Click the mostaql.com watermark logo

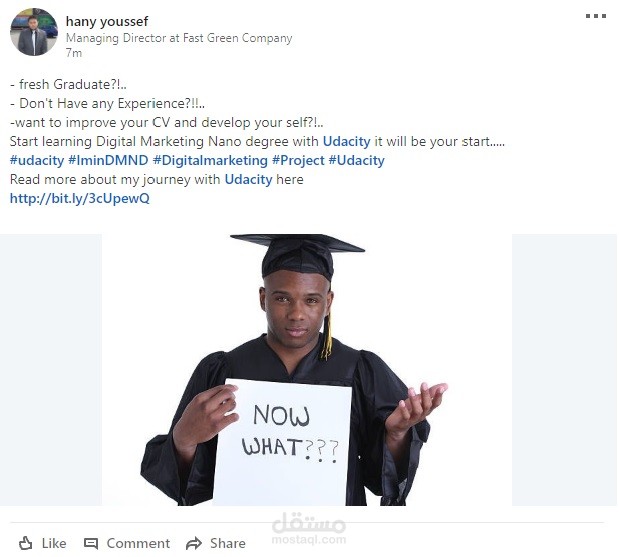[308, 529]
